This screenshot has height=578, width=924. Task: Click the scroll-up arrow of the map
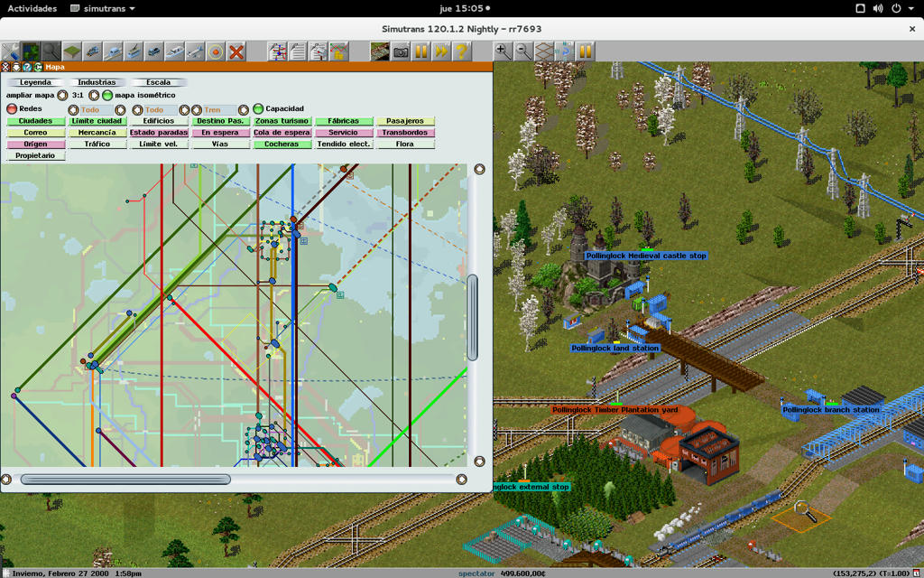pos(480,169)
